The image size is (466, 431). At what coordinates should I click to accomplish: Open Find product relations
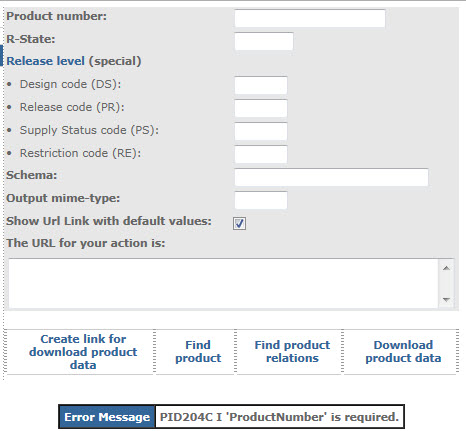pos(292,351)
